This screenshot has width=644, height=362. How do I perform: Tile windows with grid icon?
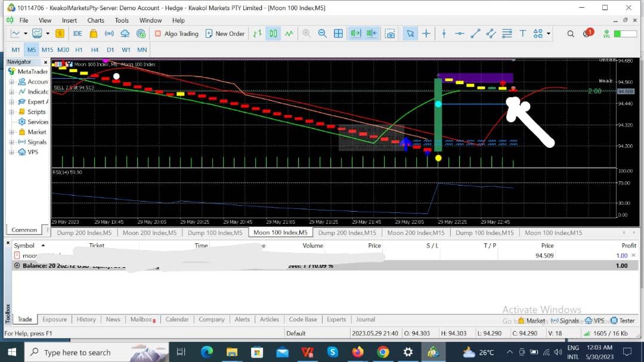[x=339, y=33]
